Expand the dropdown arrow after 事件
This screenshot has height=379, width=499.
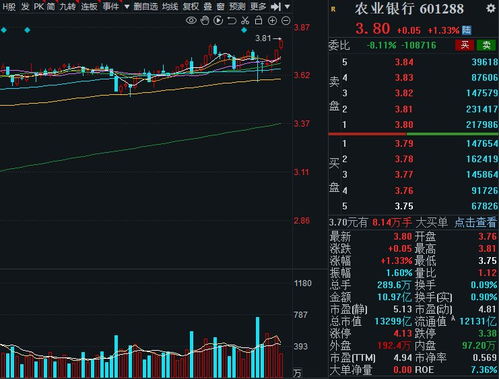coord(127,6)
